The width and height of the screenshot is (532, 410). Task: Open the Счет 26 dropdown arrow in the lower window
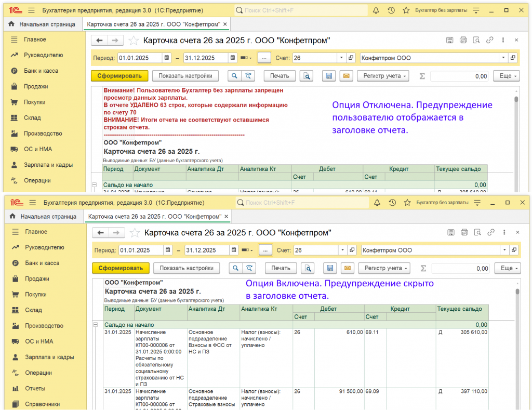click(x=342, y=250)
